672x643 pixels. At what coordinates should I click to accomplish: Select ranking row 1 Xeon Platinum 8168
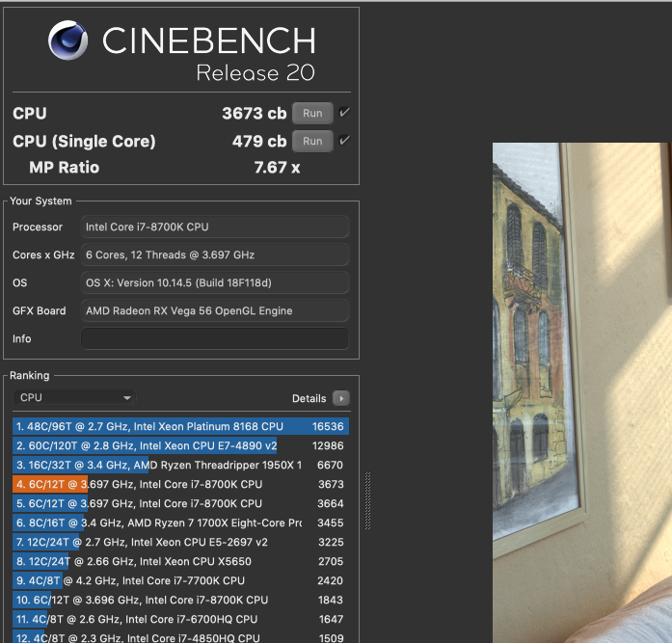(x=180, y=426)
